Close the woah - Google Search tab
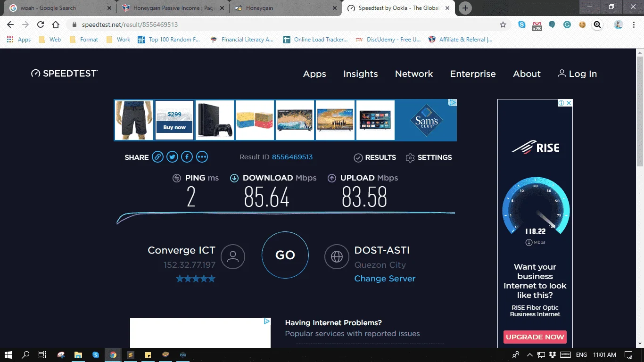The width and height of the screenshot is (644, 362). 109,8
